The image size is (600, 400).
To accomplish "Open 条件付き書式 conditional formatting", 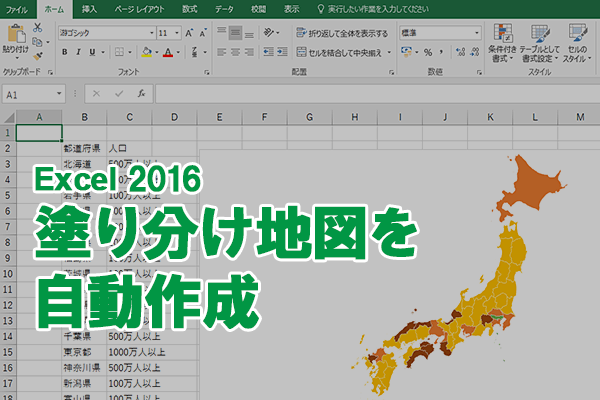I will coord(502,43).
